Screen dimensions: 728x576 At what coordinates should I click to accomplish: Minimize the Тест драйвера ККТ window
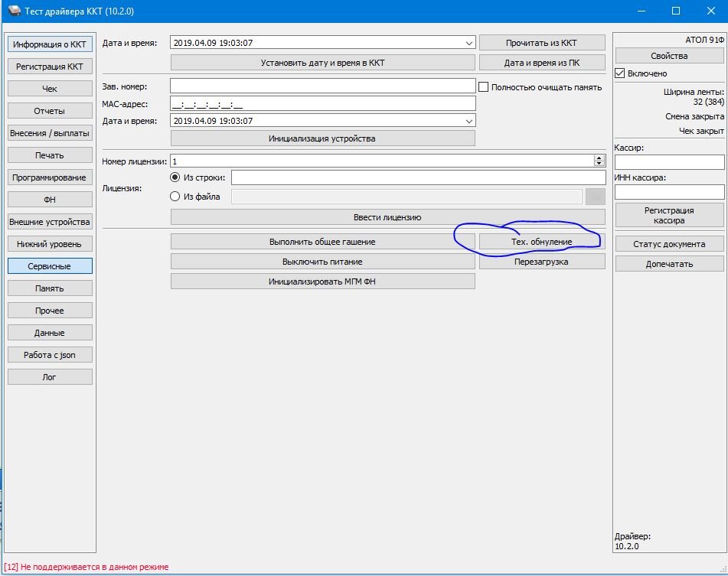[x=641, y=11]
